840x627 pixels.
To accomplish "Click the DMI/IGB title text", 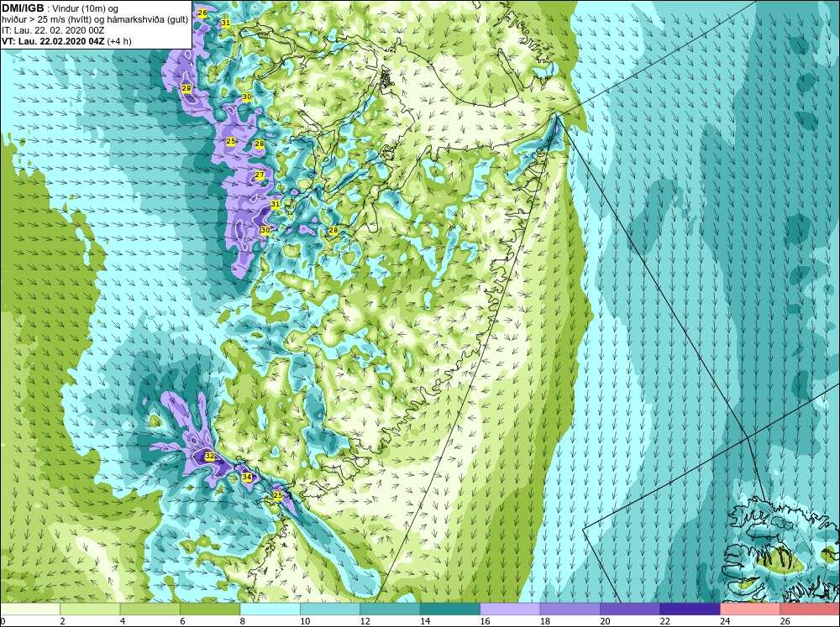I will (x=23, y=8).
